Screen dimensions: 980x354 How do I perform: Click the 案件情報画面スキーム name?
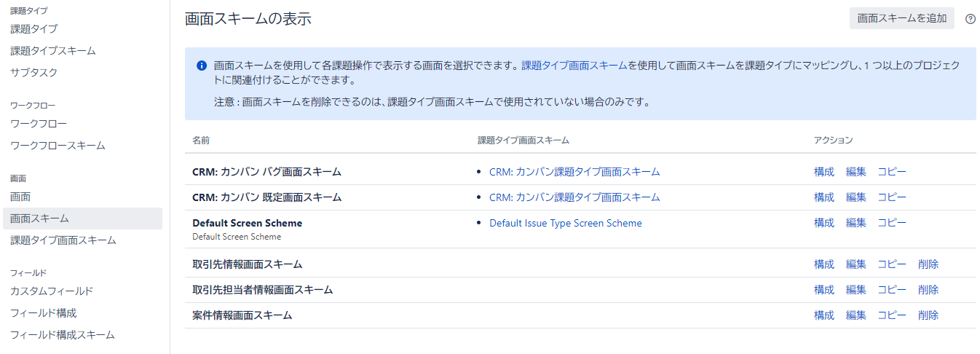[242, 315]
